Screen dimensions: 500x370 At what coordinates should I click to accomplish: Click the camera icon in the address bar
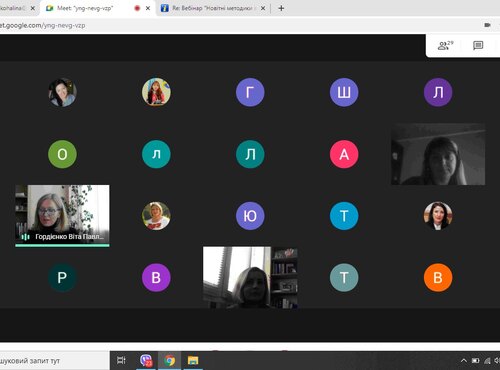[487, 25]
